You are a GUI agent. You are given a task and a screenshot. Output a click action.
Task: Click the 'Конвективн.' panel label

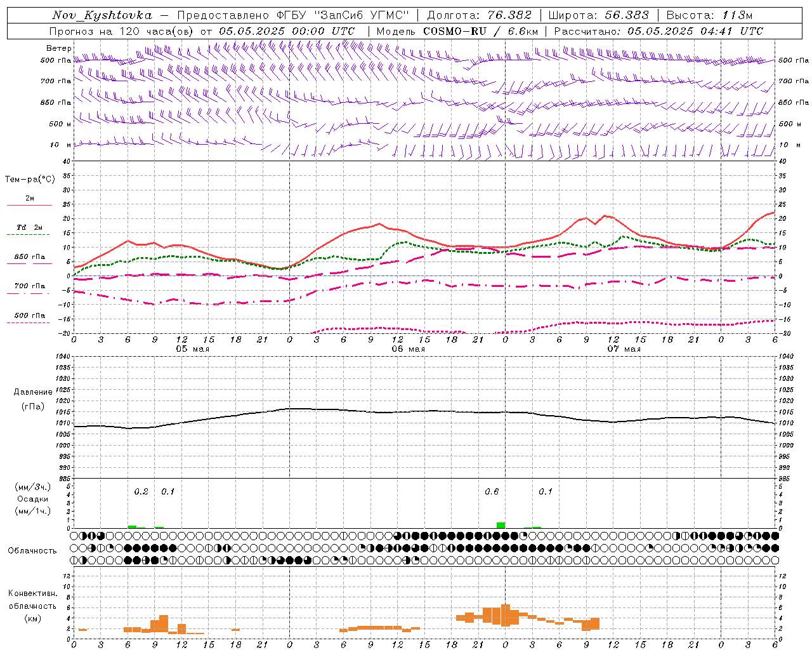33,594
